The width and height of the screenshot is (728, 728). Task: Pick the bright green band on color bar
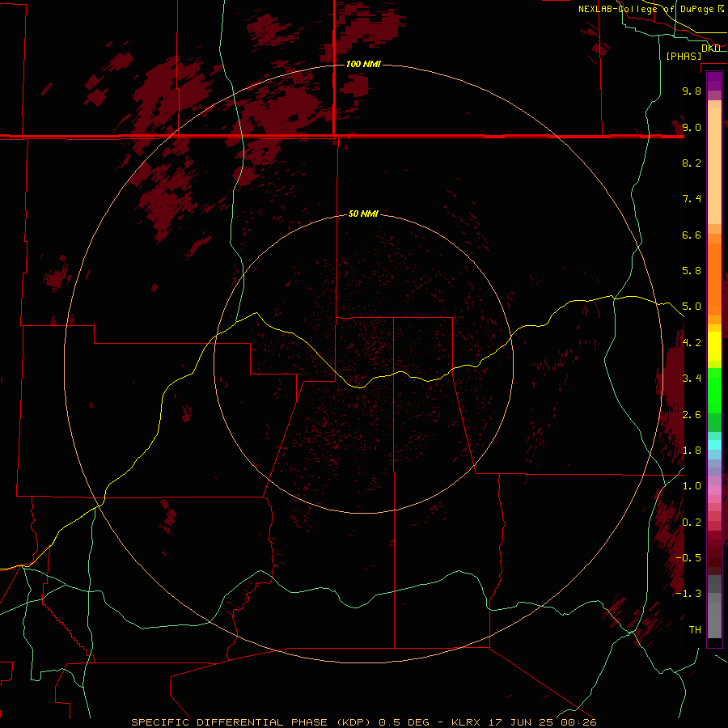714,390
